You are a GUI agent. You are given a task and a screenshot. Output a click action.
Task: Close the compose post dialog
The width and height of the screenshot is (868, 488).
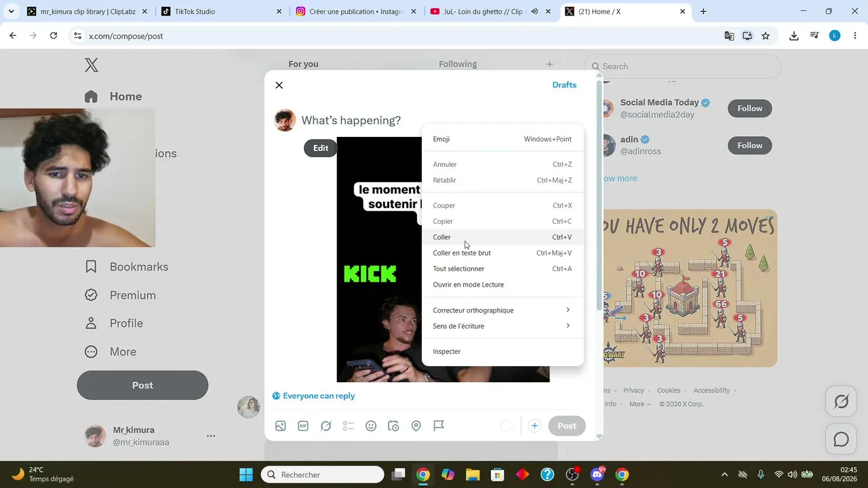click(x=279, y=85)
